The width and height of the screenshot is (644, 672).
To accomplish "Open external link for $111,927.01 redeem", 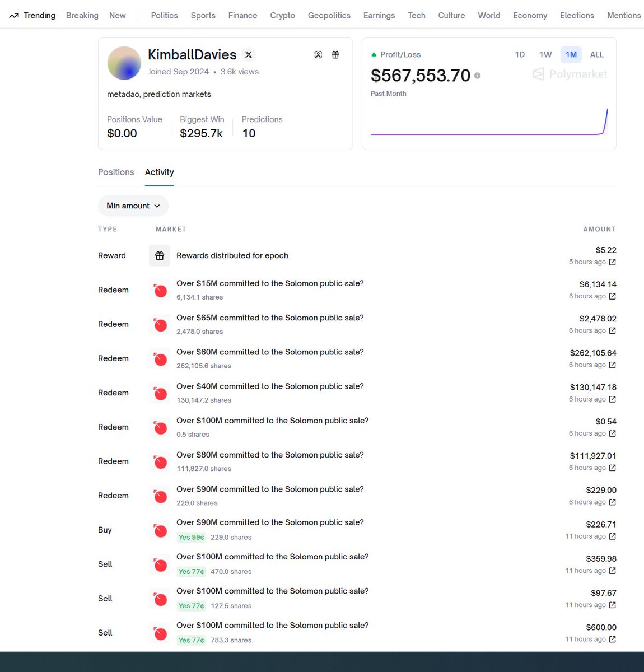I will tap(613, 468).
